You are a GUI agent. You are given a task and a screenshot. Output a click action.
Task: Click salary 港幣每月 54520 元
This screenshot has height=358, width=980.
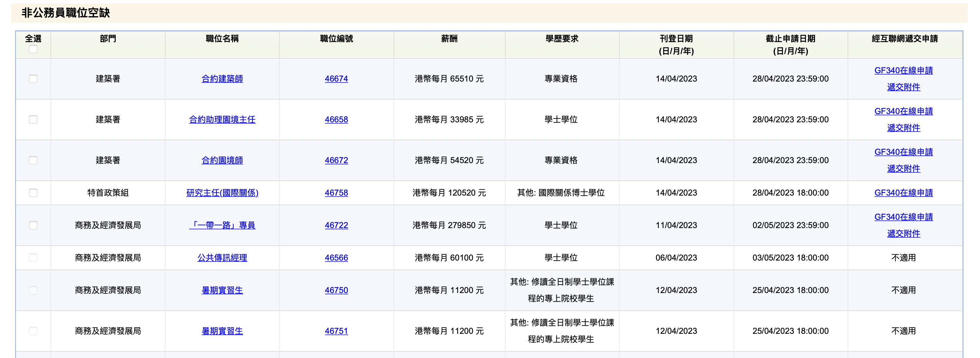[x=449, y=160]
